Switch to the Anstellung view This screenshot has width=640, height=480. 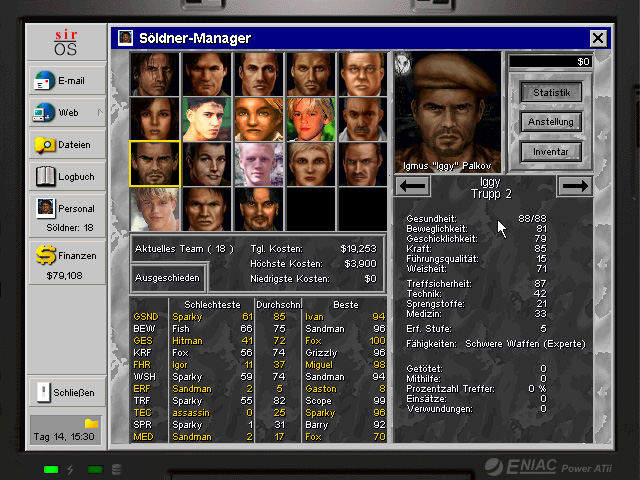pyautogui.click(x=551, y=122)
